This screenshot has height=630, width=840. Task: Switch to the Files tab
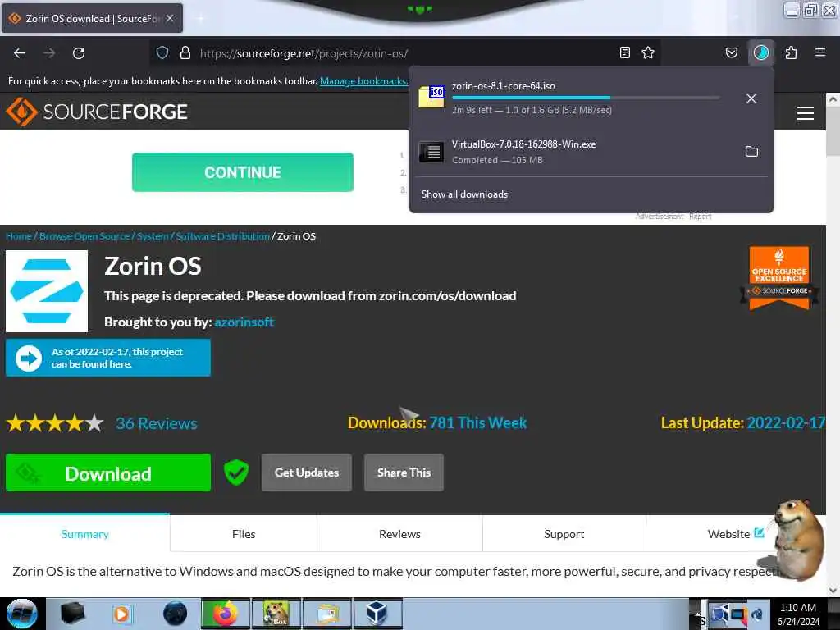click(x=244, y=534)
